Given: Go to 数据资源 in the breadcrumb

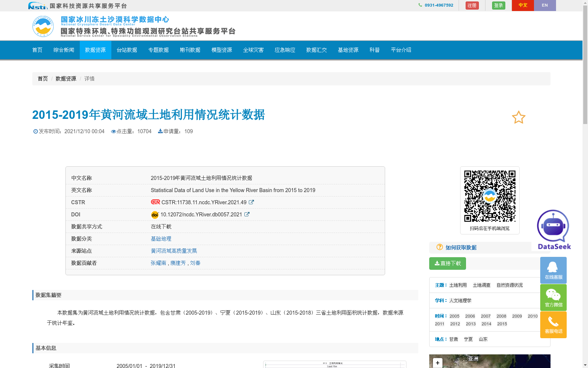Looking at the screenshot, I should [x=66, y=79].
